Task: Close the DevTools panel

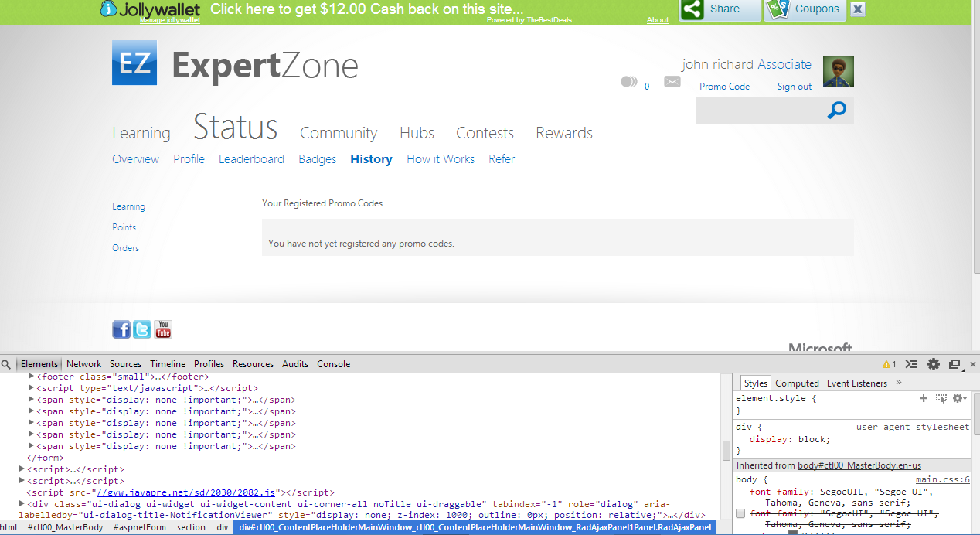Action: [x=972, y=364]
